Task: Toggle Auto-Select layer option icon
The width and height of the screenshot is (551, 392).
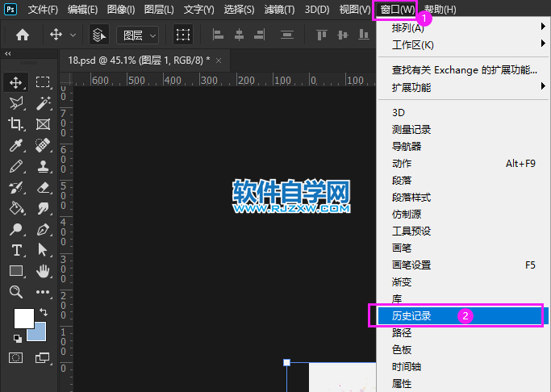Action: click(x=99, y=35)
